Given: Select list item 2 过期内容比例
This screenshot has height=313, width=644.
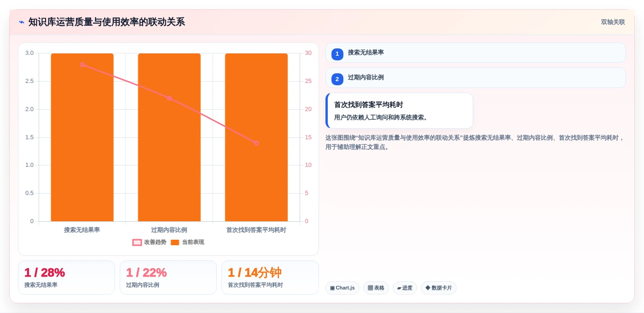Looking at the screenshot, I should [476, 78].
